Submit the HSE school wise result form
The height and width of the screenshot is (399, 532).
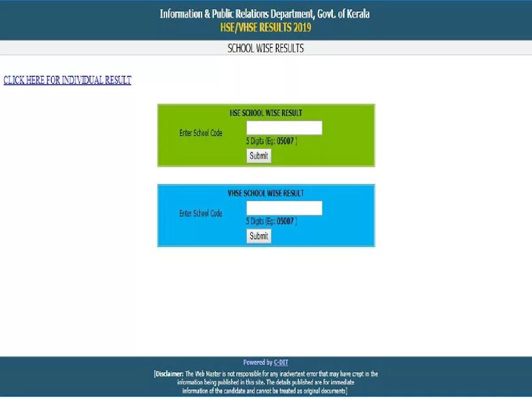pos(259,156)
